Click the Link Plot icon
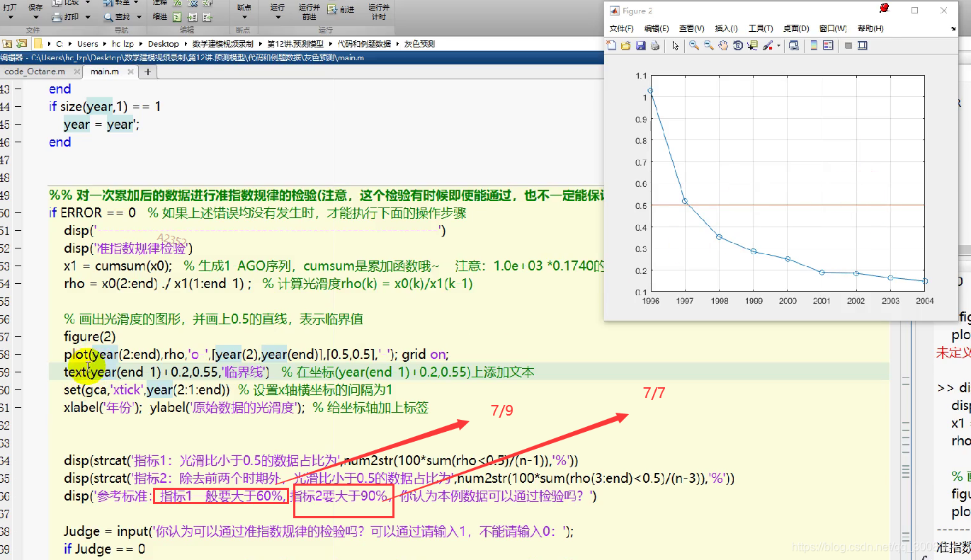This screenshot has height=560, width=971. click(x=794, y=46)
